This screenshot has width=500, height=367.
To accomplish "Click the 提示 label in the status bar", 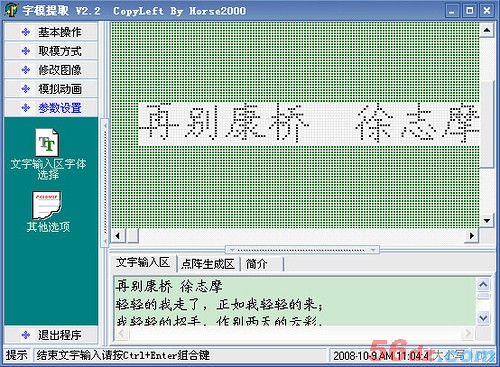I will [x=16, y=355].
